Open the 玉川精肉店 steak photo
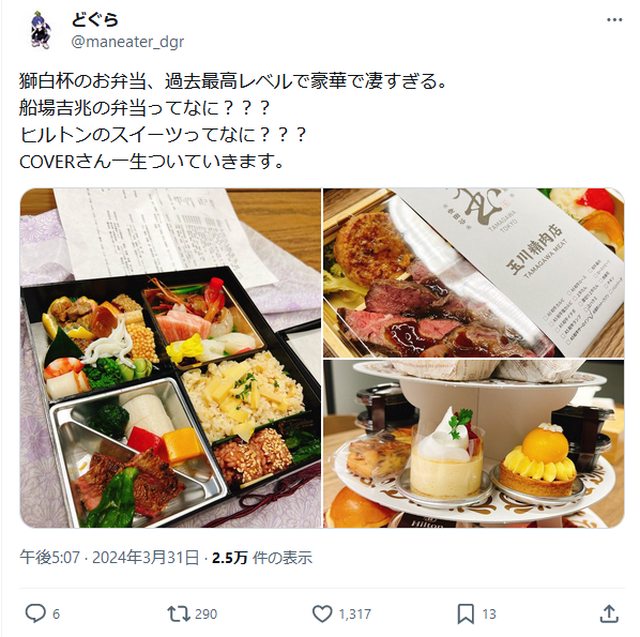Image resolution: width=640 pixels, height=637 pixels. tap(473, 273)
